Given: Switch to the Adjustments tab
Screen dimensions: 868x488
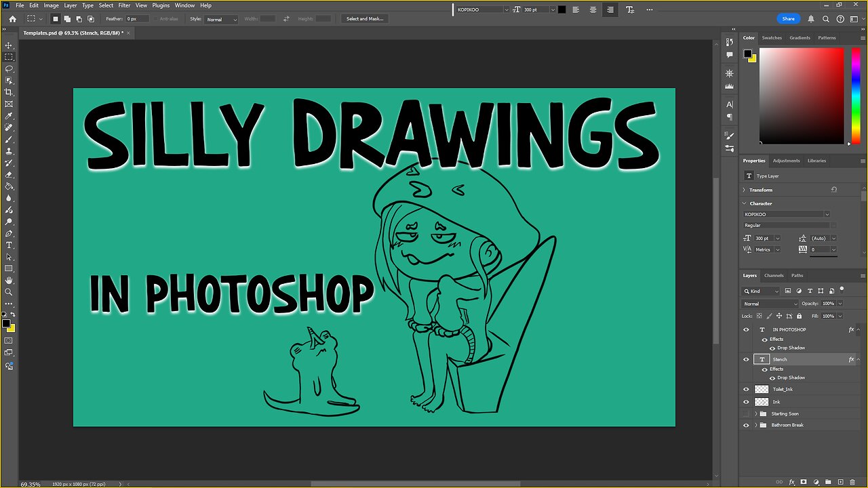Looking at the screenshot, I should [786, 161].
